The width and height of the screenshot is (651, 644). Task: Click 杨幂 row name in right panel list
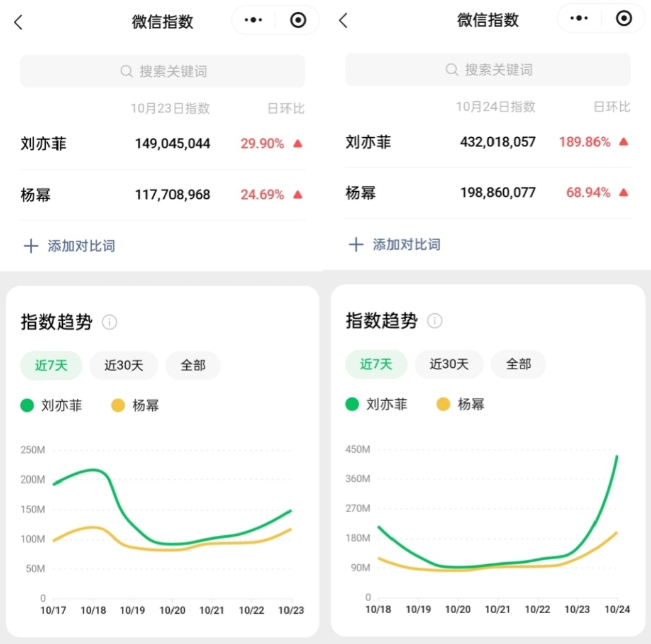pos(360,193)
